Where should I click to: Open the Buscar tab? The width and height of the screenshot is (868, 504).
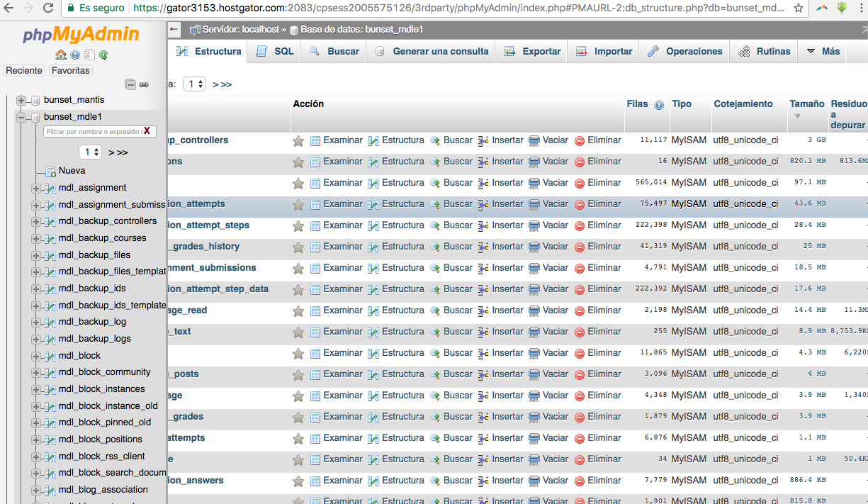click(334, 51)
